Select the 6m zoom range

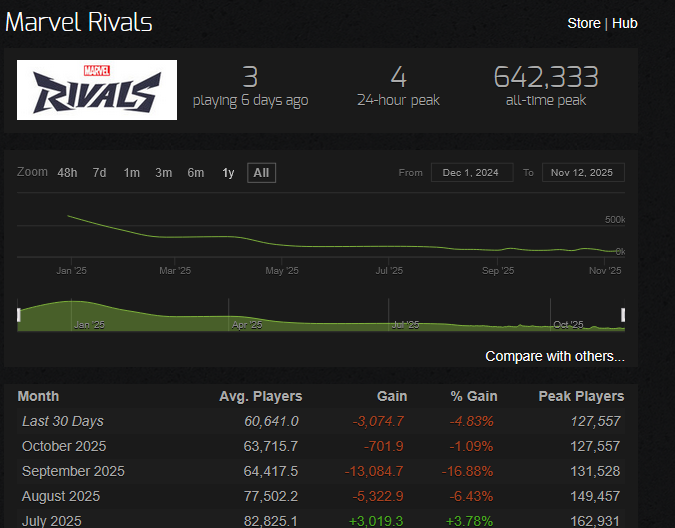click(x=195, y=173)
